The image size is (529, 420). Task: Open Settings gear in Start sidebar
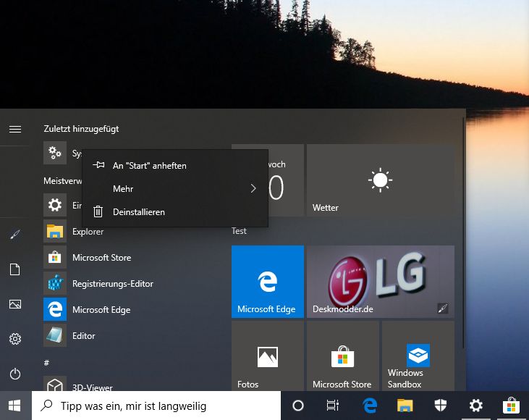[x=15, y=339]
